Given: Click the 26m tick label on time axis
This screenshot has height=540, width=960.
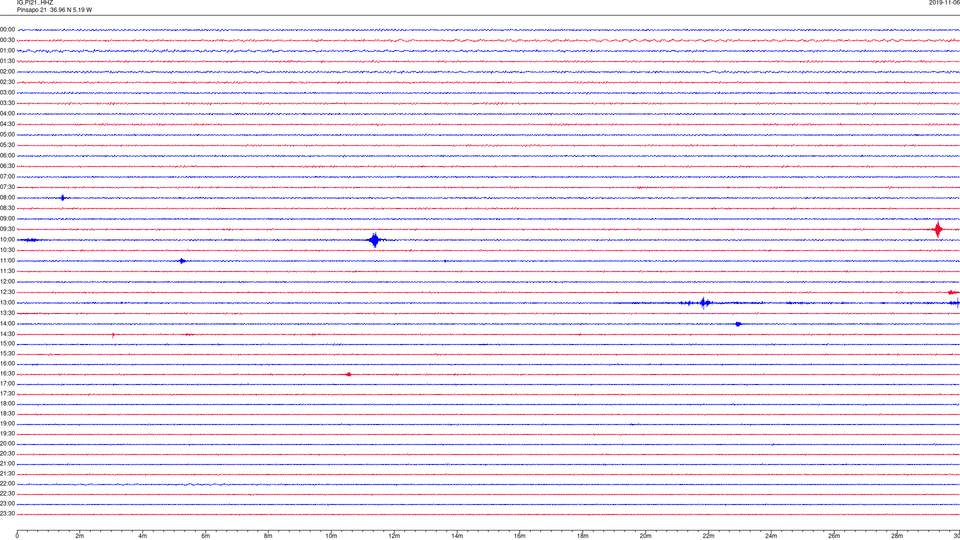Looking at the screenshot, I should tap(834, 536).
